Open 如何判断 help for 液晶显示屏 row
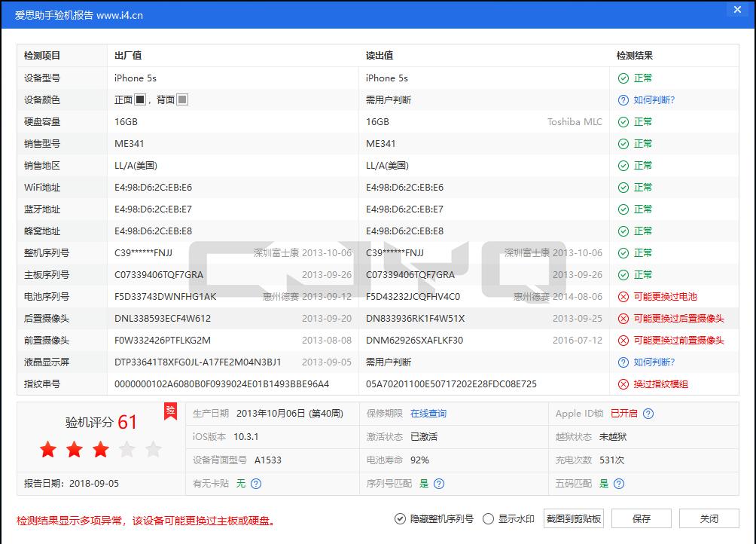 pyautogui.click(x=621, y=362)
